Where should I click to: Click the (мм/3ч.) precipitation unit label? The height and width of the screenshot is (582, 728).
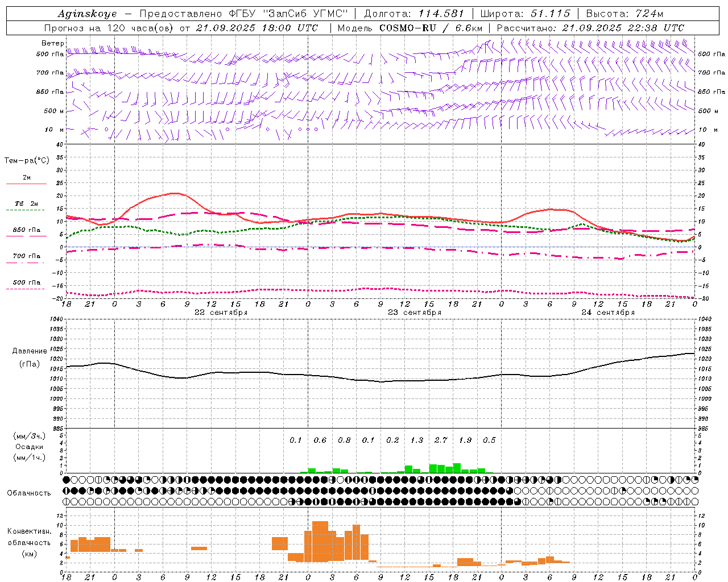point(29,436)
